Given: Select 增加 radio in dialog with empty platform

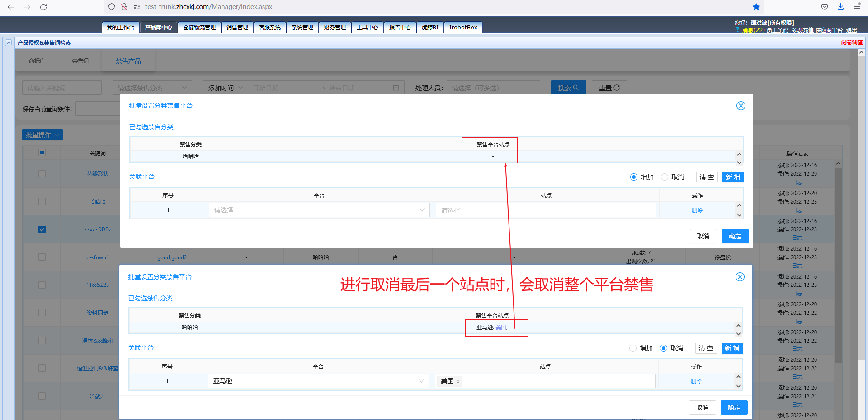Looking at the screenshot, I should pos(634,177).
